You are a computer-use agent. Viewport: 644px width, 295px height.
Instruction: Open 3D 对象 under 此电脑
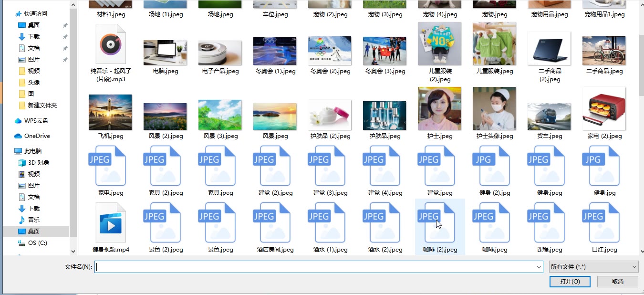click(x=33, y=163)
